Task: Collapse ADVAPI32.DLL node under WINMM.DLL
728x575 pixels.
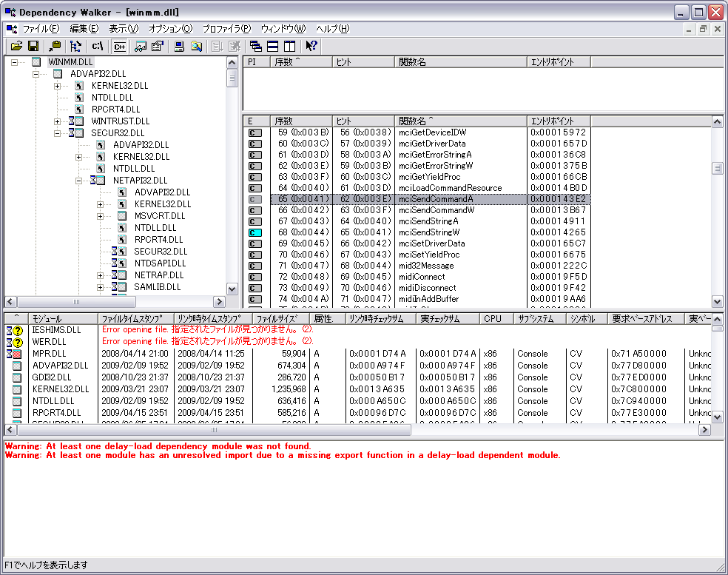Action: tap(36, 74)
